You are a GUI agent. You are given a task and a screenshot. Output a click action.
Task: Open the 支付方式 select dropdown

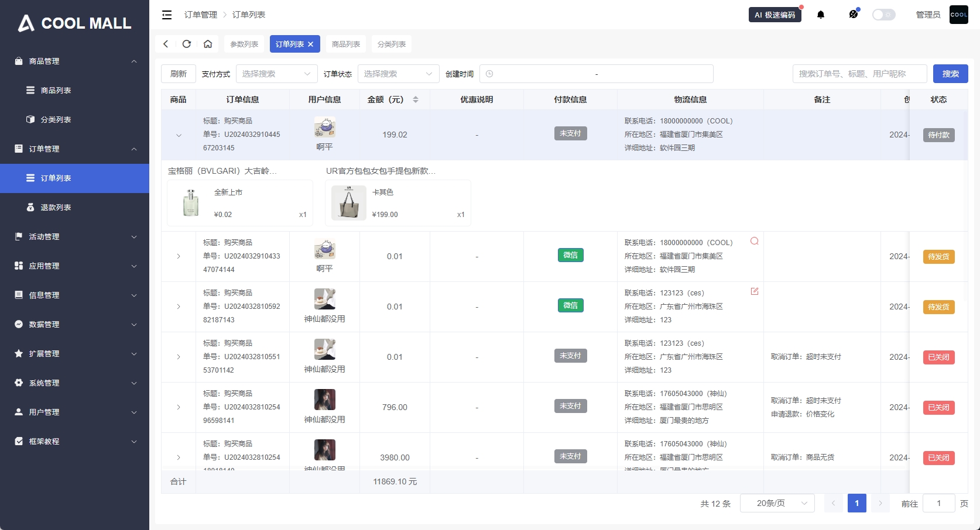pyautogui.click(x=277, y=74)
